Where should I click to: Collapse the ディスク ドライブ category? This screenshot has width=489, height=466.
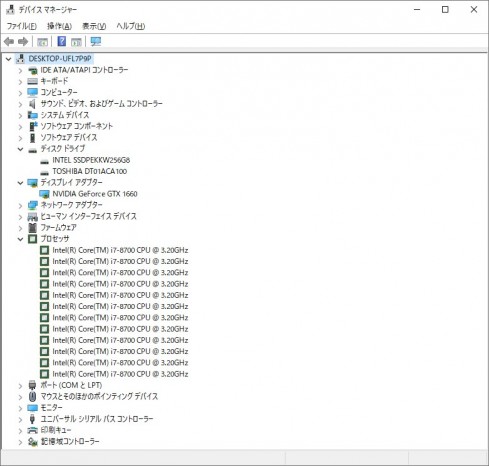pos(20,149)
